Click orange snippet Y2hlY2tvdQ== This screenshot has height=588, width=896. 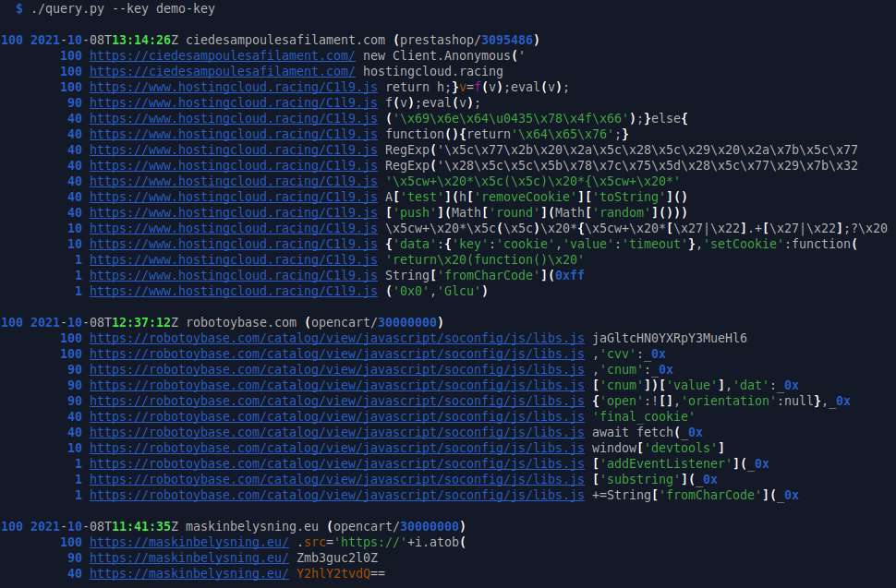[x=341, y=574]
